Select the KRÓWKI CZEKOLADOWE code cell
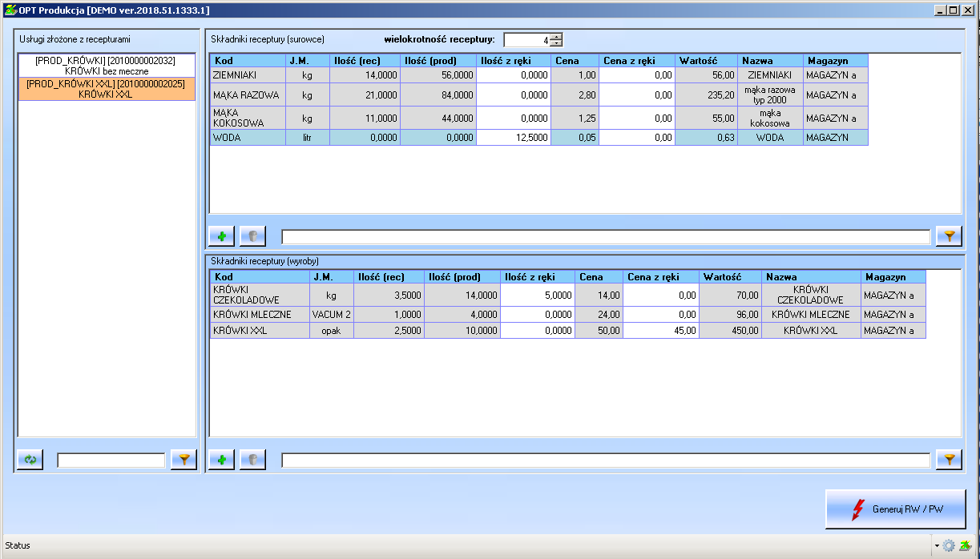This screenshot has width=980, height=559. click(x=260, y=295)
